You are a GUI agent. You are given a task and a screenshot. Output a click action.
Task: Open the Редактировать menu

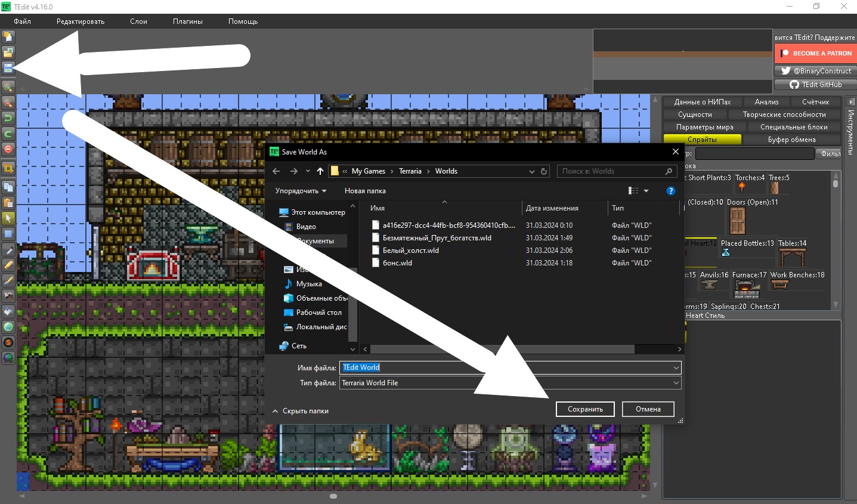[81, 21]
